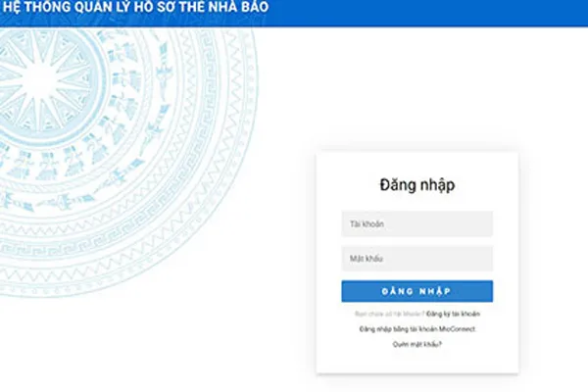588x392 pixels.
Task: Select the Đăng nhập heading text
Action: click(416, 184)
